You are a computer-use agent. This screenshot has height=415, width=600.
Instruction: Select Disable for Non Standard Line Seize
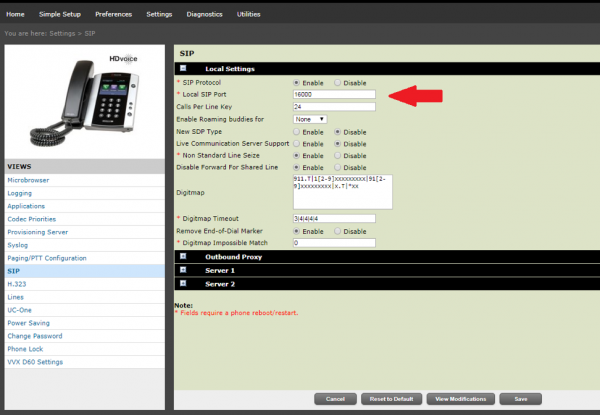coord(338,156)
